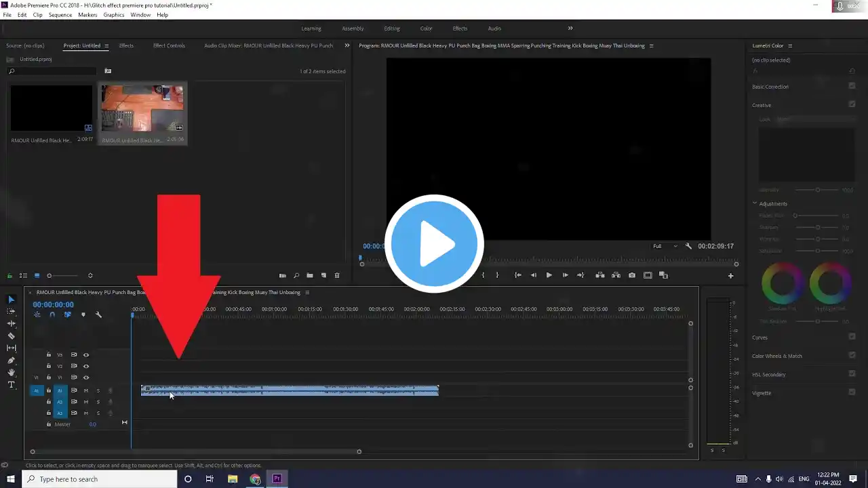Select the Type tool
Image resolution: width=868 pixels, height=488 pixels.
(x=11, y=385)
